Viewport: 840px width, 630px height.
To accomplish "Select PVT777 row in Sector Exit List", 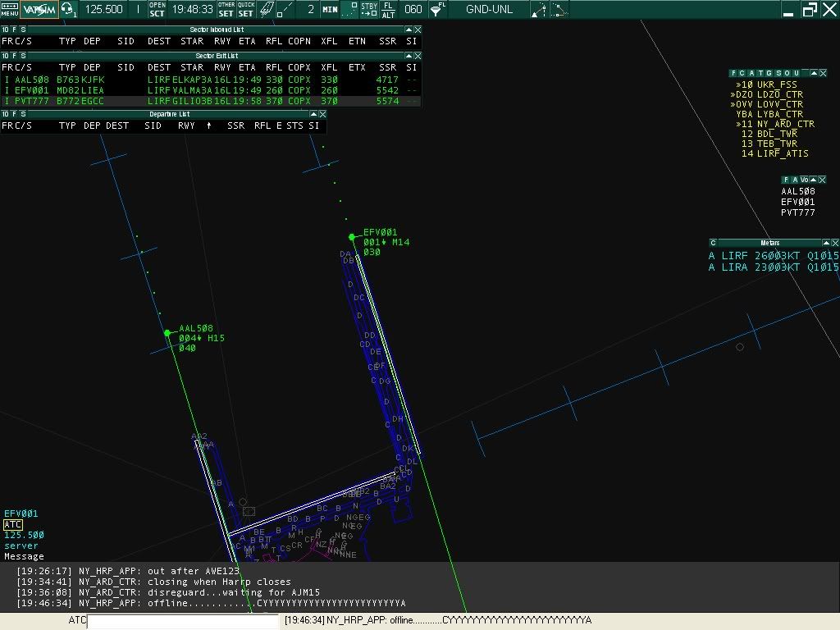I will click(x=211, y=101).
